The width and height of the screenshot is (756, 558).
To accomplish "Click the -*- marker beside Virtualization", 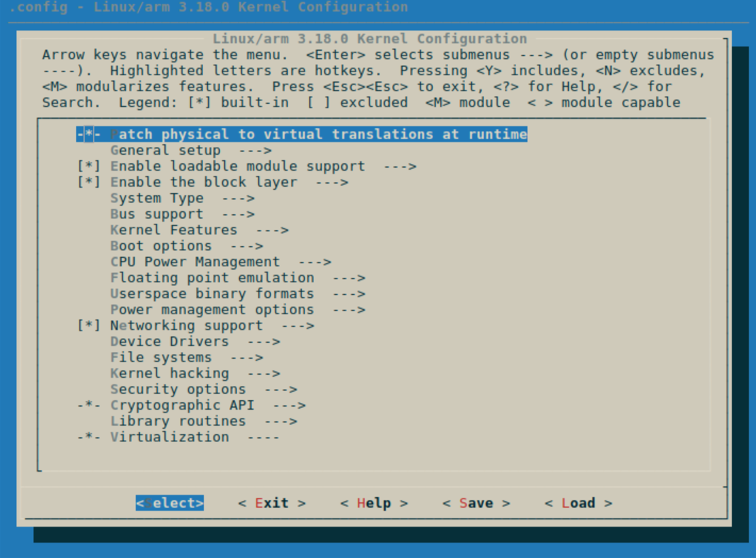I will [x=89, y=438].
